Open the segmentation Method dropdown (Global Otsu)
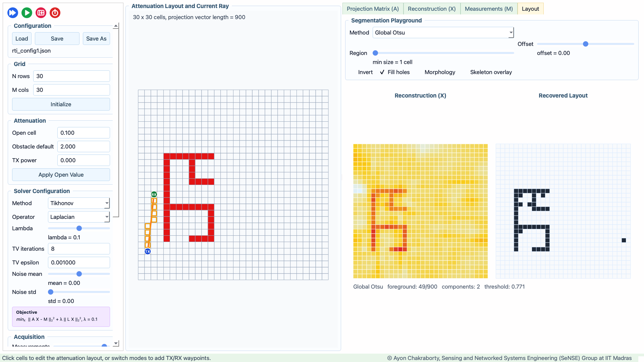 coord(443,33)
